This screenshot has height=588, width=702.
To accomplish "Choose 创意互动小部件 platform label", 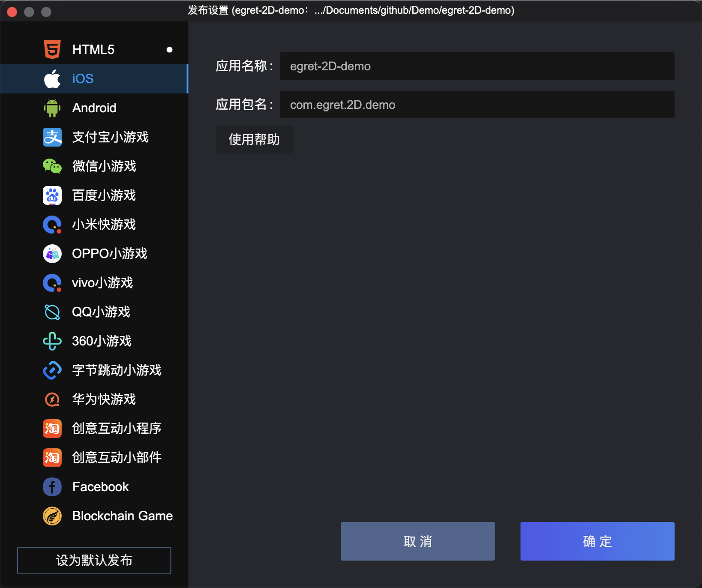I will (x=117, y=458).
